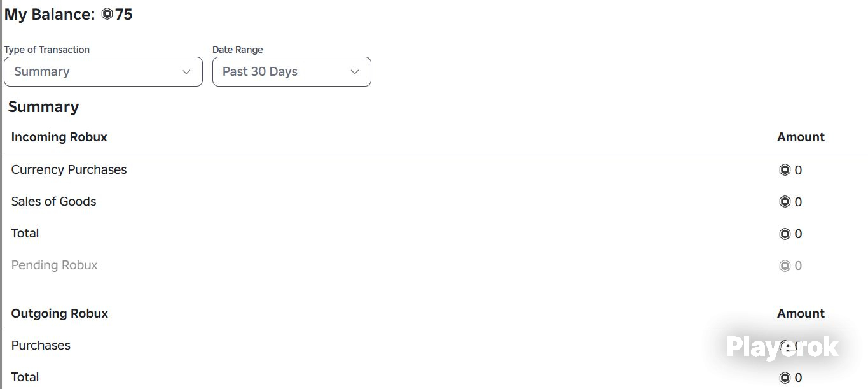Click the Pending Robux label
868x389 pixels.
point(54,265)
